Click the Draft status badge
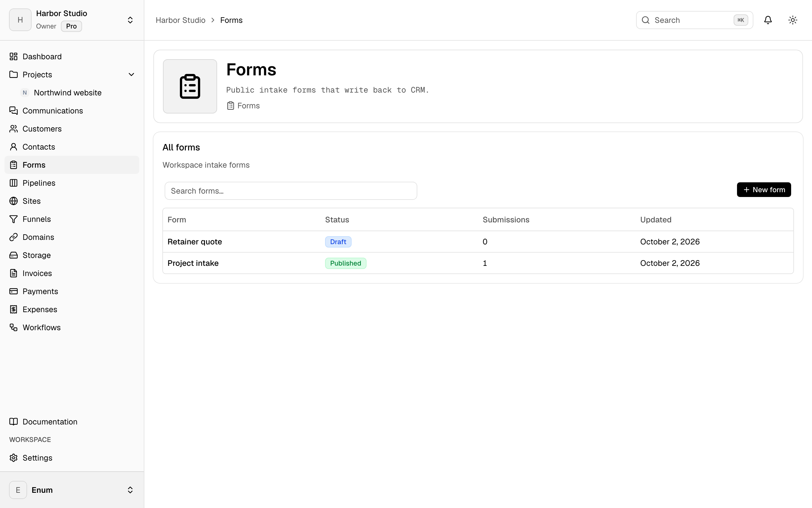The height and width of the screenshot is (508, 812). point(338,242)
